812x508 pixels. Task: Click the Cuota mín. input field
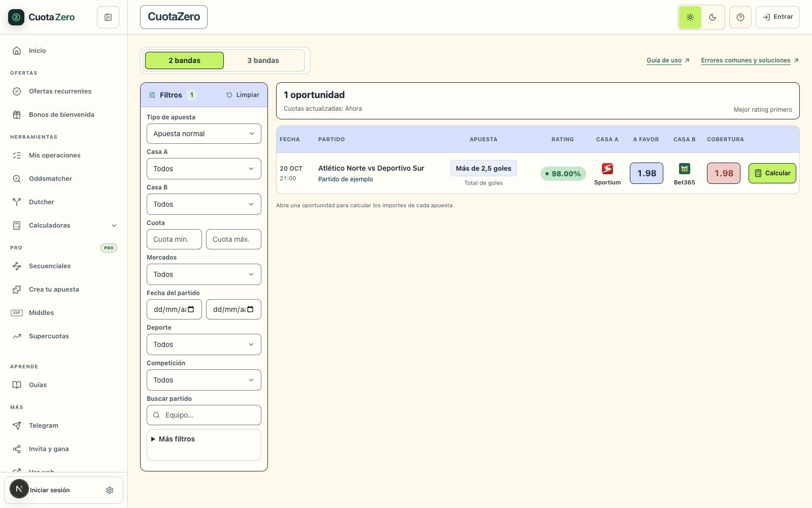coord(174,239)
